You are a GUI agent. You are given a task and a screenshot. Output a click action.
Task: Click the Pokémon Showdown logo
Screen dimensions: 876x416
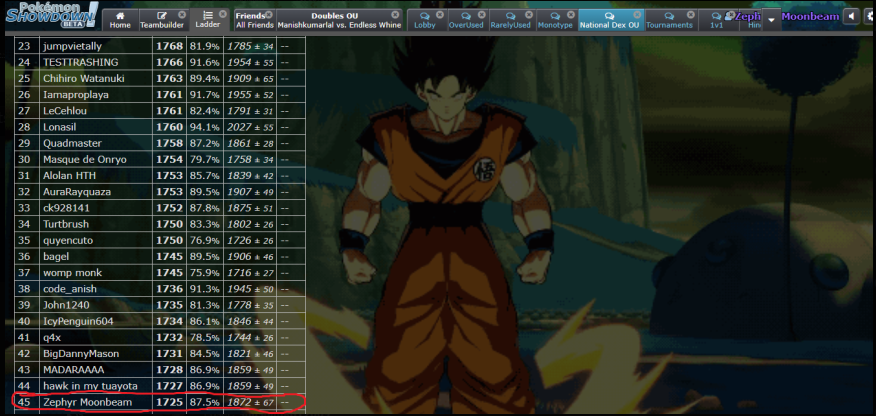click(51, 15)
